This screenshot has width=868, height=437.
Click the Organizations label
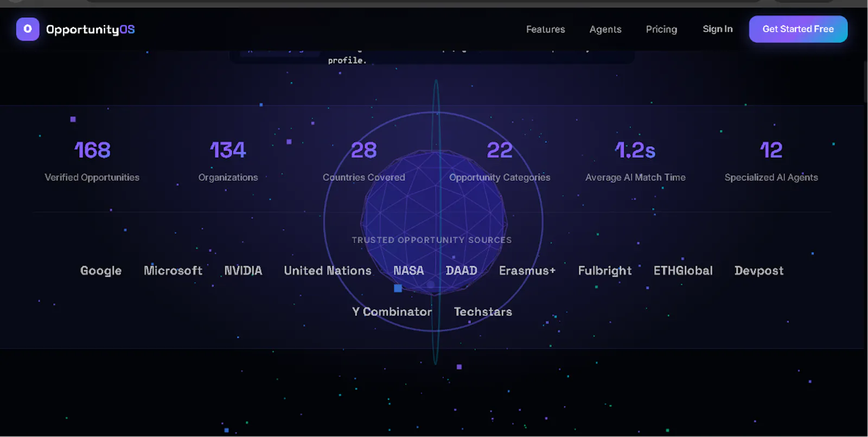[x=228, y=178]
